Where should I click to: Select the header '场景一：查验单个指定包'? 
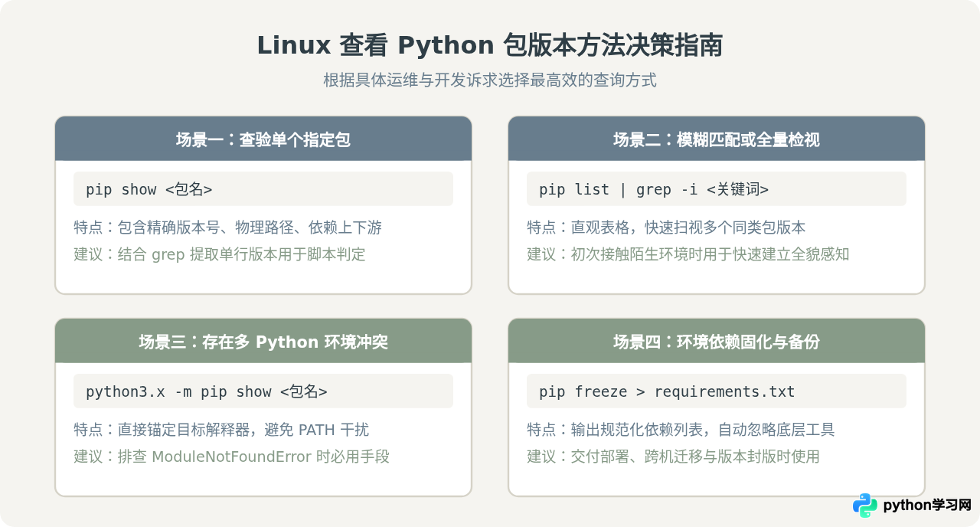pos(263,139)
